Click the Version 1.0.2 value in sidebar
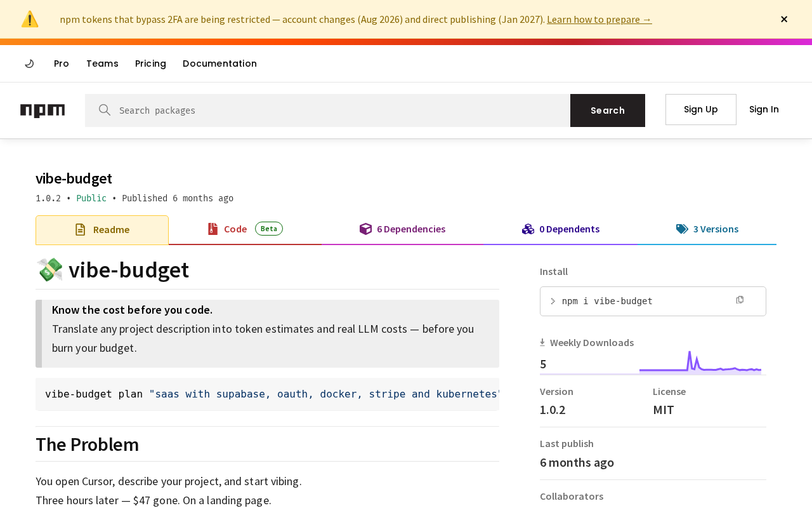 click(x=553, y=410)
